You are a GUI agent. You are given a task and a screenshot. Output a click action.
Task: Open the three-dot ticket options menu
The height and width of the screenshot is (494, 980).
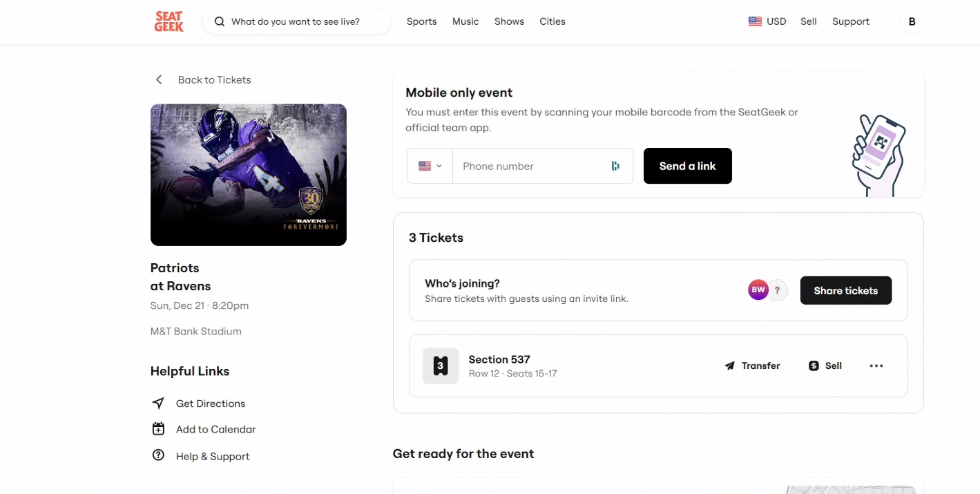point(876,365)
